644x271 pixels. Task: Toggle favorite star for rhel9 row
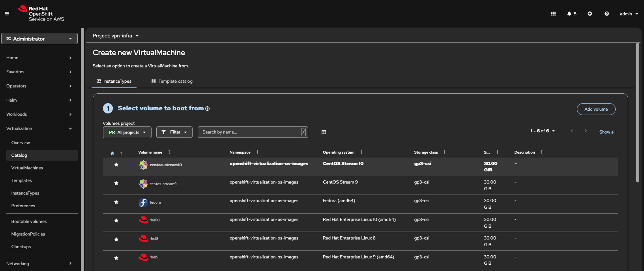(116, 258)
